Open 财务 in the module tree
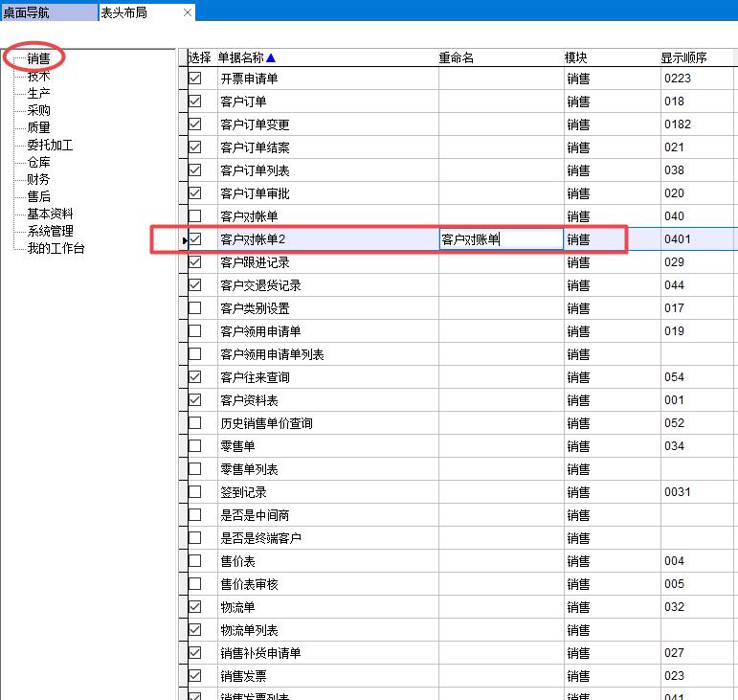Screen dimensions: 738x700 point(39,179)
